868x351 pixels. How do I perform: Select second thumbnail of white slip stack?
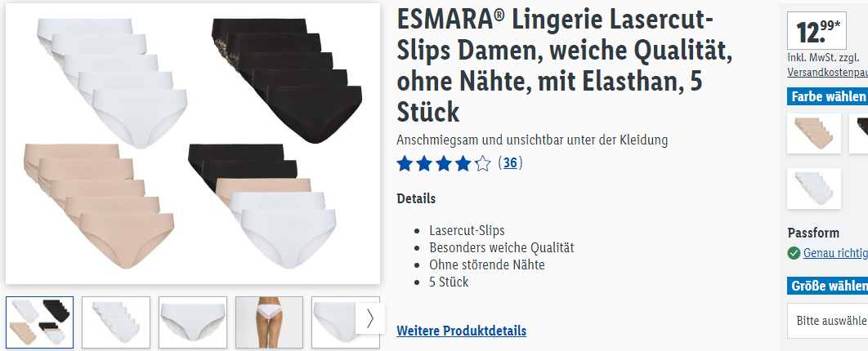click(x=116, y=322)
